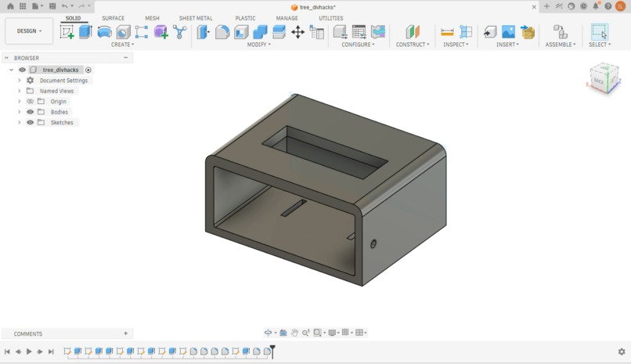Open the ASSEMBLE dropdown
This screenshot has height=364, width=631.
561,45
